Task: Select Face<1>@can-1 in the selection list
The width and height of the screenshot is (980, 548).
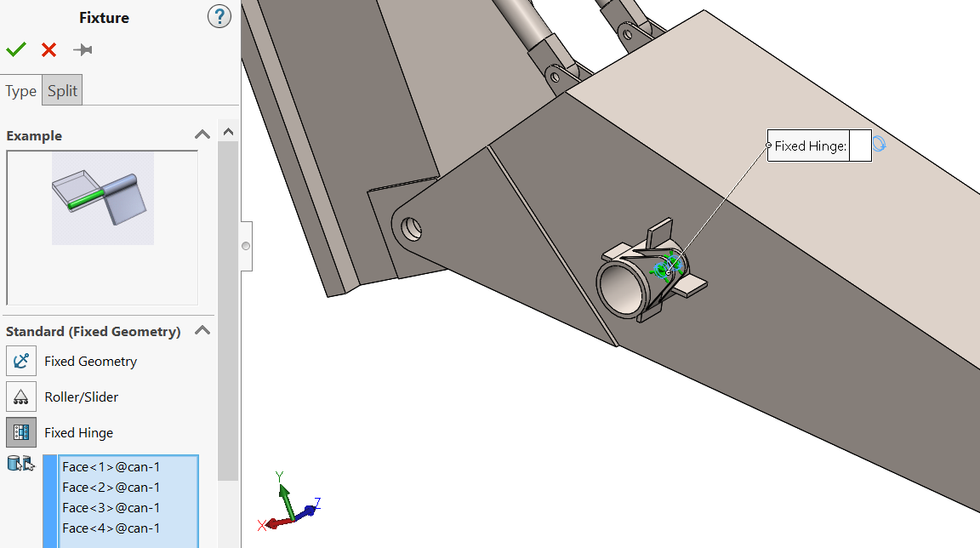Action: click(111, 466)
